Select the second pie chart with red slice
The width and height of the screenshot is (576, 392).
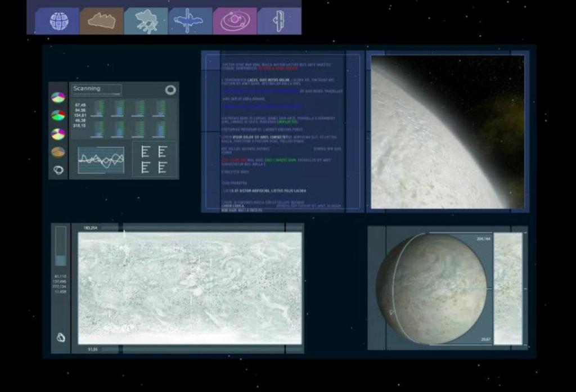(58, 115)
